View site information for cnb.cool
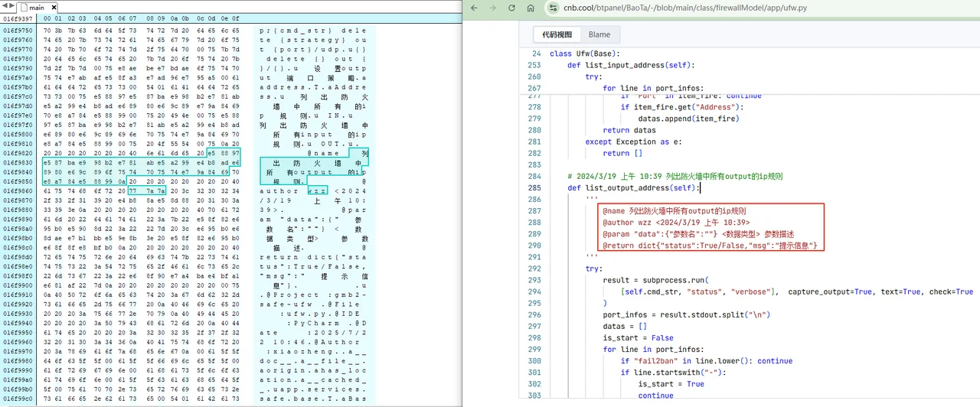Image resolution: width=980 pixels, height=407 pixels. click(x=554, y=8)
